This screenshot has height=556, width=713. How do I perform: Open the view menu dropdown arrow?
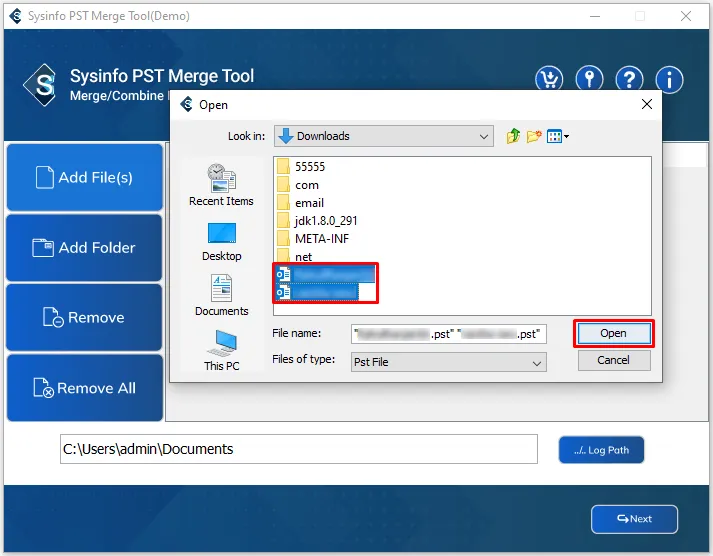click(566, 136)
